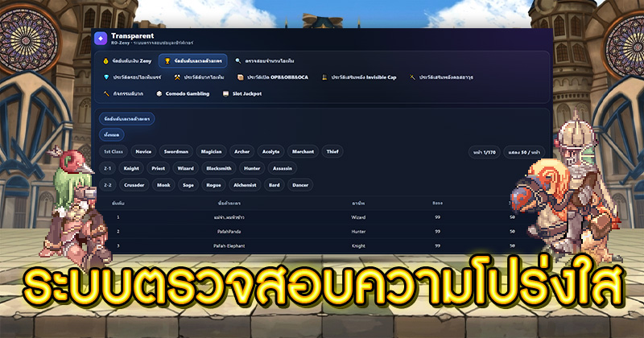Select the Knight filter chip
The height and width of the screenshot is (338, 644).
coord(131,168)
